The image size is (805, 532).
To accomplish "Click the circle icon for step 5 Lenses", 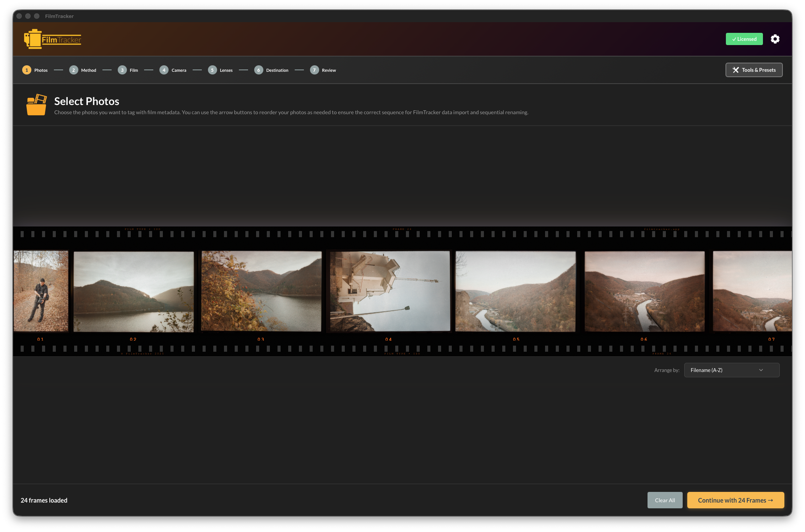I will [x=212, y=70].
